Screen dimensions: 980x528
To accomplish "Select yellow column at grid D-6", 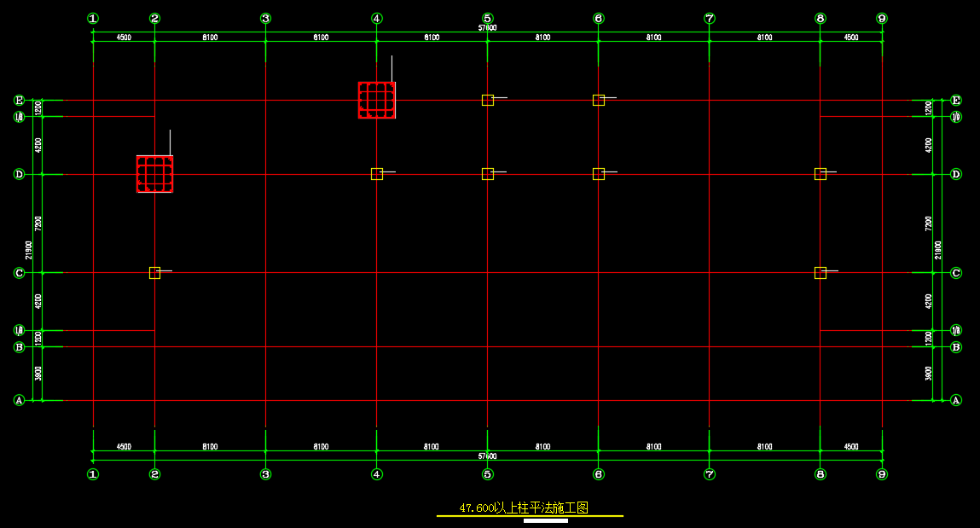I will click(598, 174).
